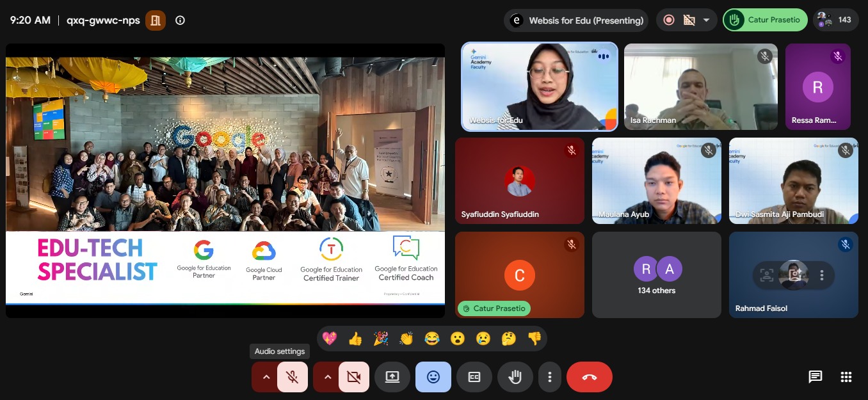Click the muted mic badge on Syafiuddin tile
Viewport: 868px width, 400px height.
pyautogui.click(x=571, y=150)
